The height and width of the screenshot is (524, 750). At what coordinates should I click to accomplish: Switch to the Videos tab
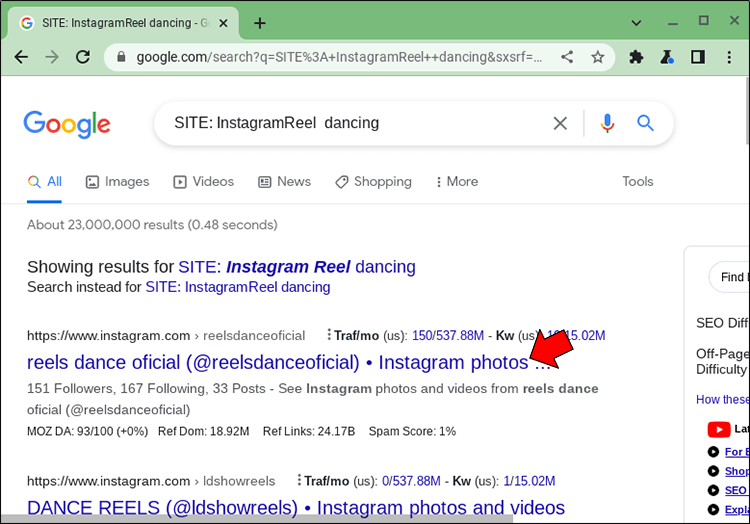coord(203,181)
